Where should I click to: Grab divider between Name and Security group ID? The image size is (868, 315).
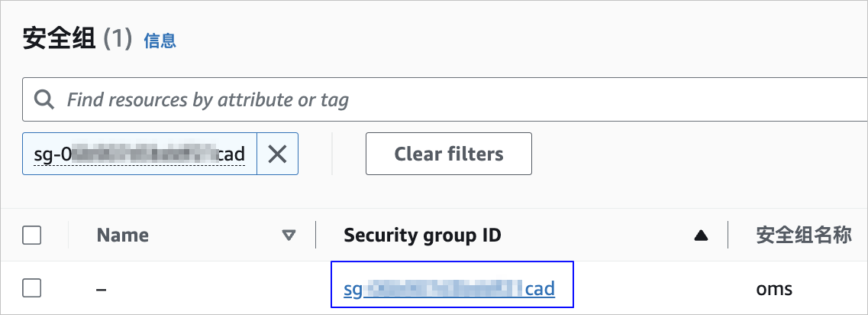click(x=315, y=235)
